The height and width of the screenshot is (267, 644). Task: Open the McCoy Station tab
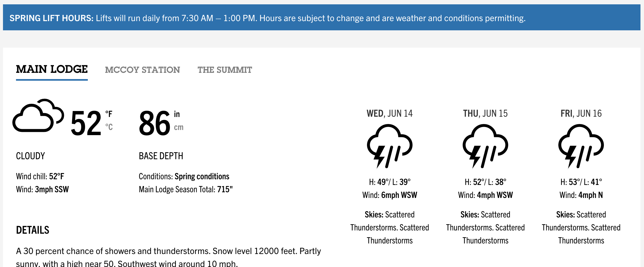[x=143, y=70]
